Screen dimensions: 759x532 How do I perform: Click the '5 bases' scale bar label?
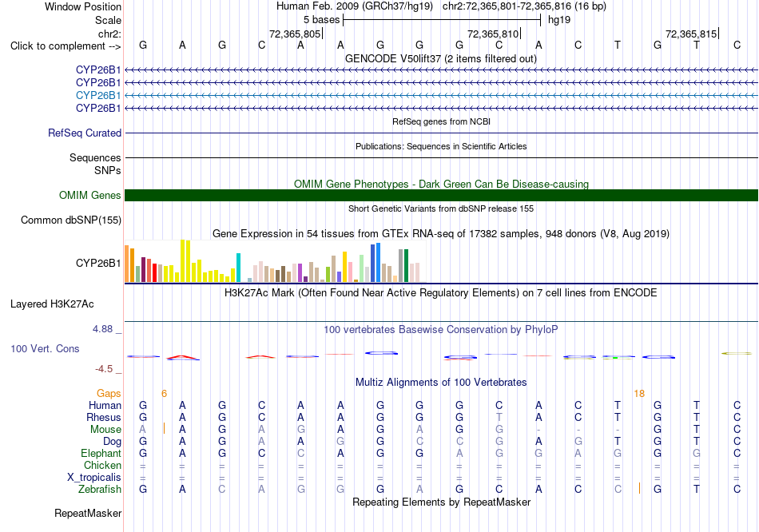pos(321,20)
